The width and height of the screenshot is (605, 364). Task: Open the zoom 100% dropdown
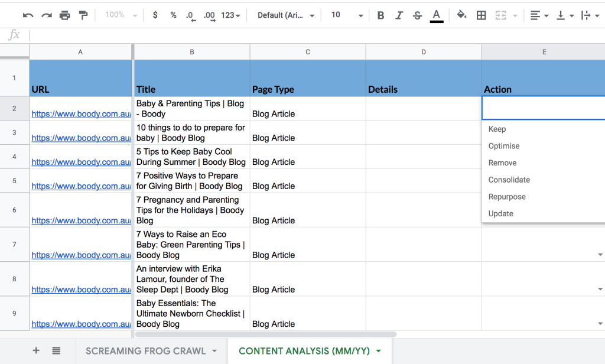[121, 15]
